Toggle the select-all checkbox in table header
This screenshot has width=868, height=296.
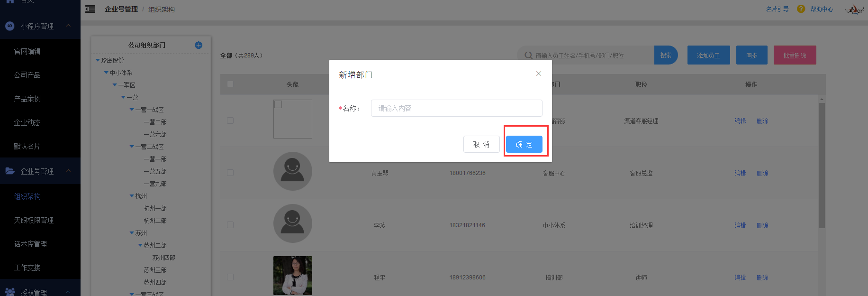pyautogui.click(x=230, y=84)
